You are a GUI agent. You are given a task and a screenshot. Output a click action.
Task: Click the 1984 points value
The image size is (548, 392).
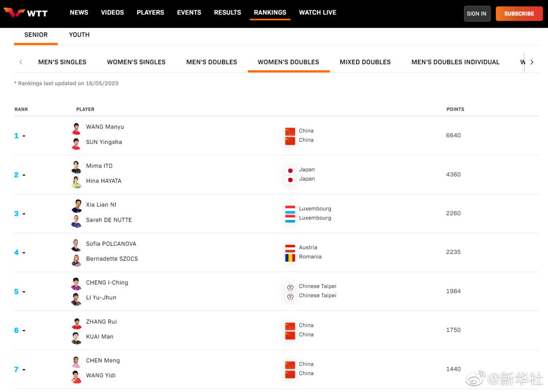click(453, 291)
